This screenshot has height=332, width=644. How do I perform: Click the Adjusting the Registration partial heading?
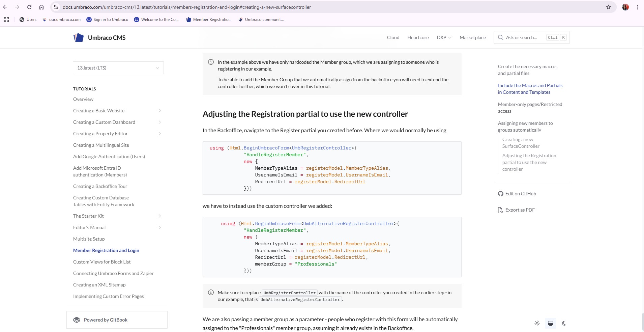305,114
